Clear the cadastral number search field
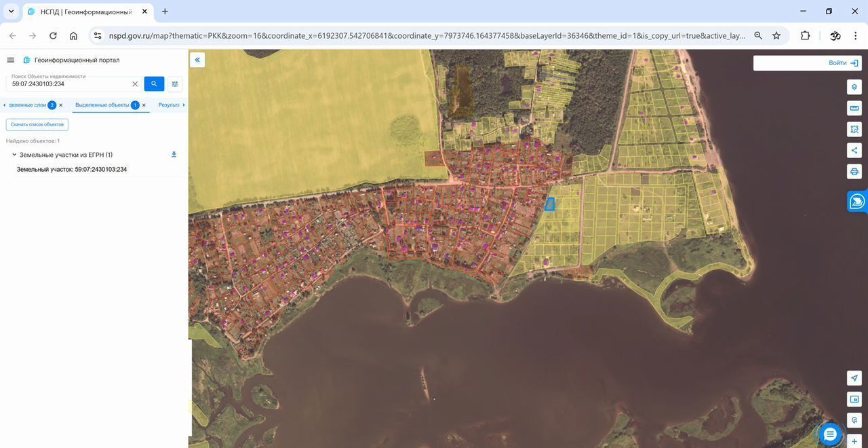Image resolution: width=868 pixels, height=448 pixels. (135, 84)
